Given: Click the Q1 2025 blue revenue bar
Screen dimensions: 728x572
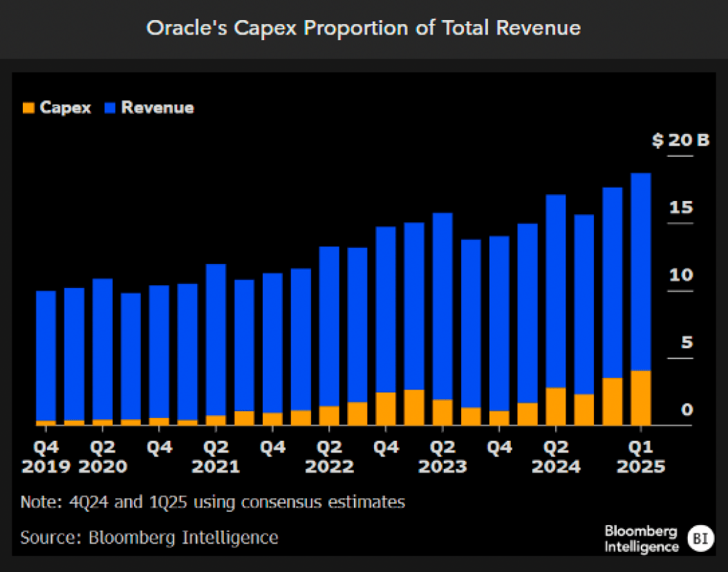Looking at the screenshot, I should (641, 272).
